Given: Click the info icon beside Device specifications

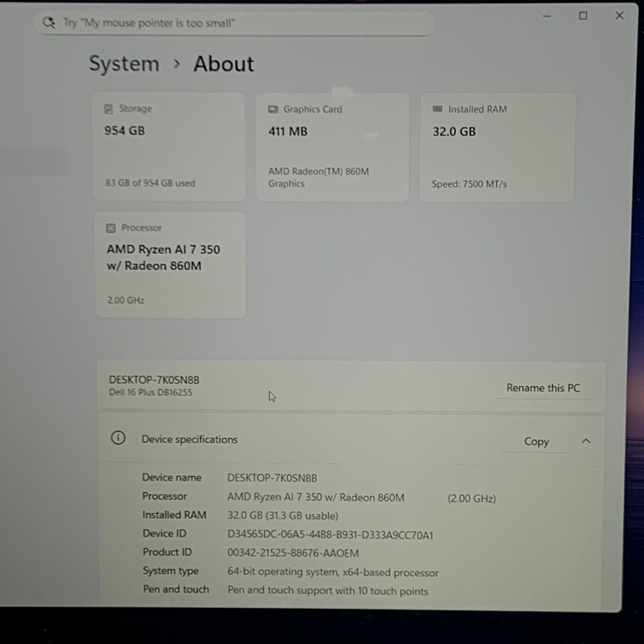Looking at the screenshot, I should pos(118,438).
